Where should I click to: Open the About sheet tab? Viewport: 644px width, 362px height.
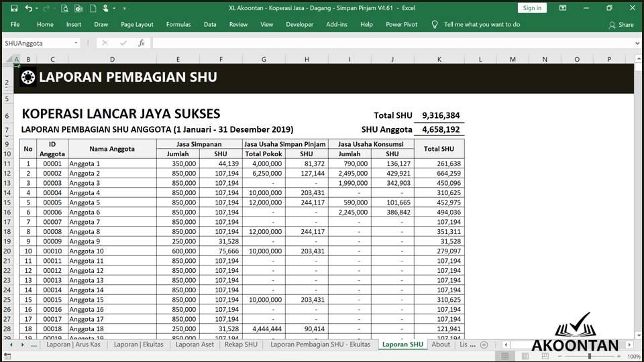pos(441,345)
